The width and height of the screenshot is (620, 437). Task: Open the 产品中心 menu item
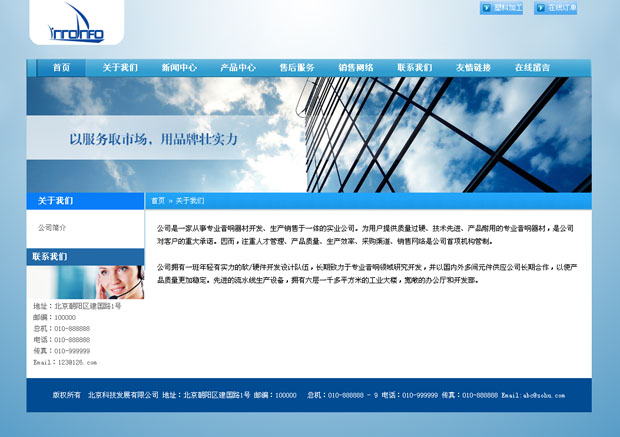pyautogui.click(x=238, y=68)
